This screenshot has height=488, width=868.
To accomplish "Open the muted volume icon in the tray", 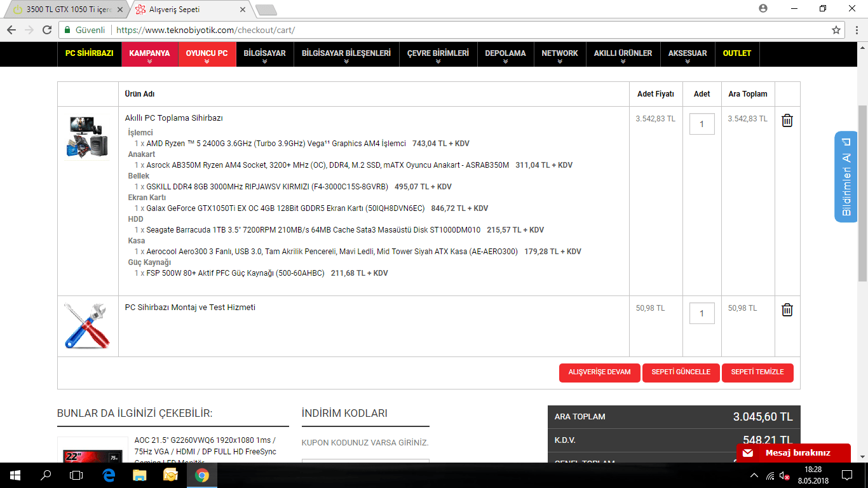I will click(785, 475).
